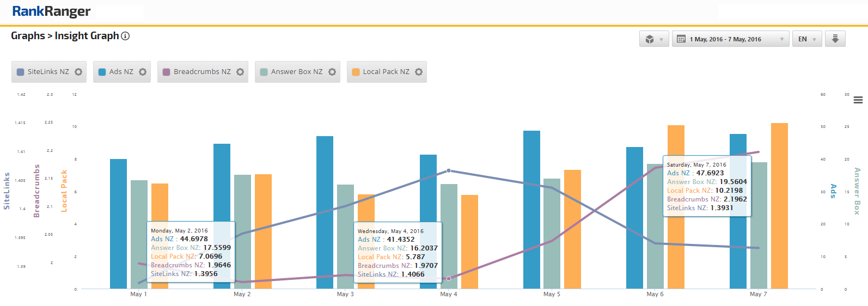The image size is (868, 306).
Task: Open Answer Box NZ gear settings
Action: pos(332,72)
